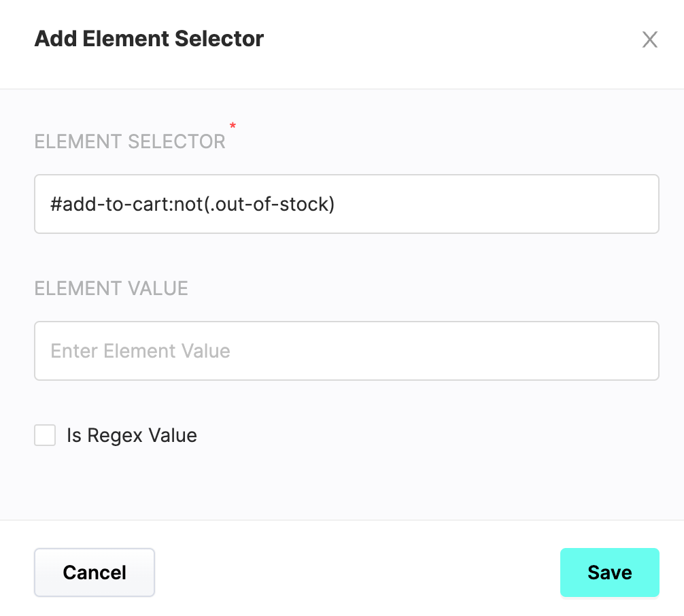Click the red required asterisk marker
The width and height of the screenshot is (684, 616).
[x=233, y=126]
